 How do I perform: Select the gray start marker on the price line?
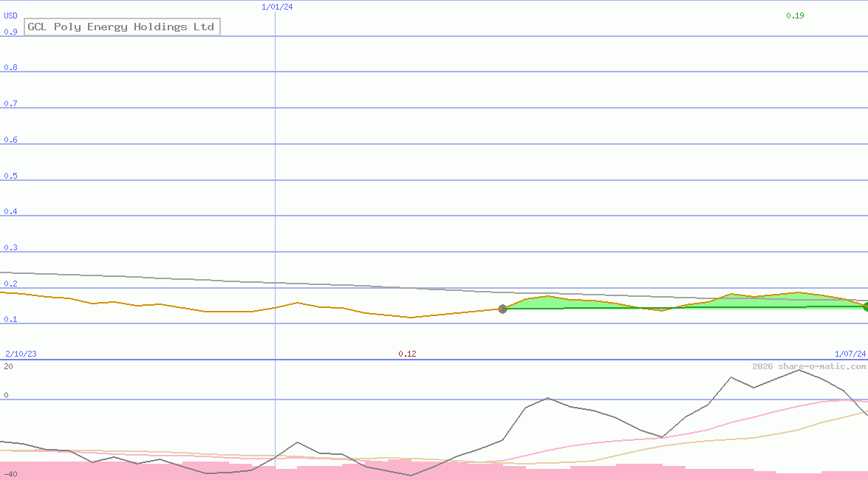(502, 309)
